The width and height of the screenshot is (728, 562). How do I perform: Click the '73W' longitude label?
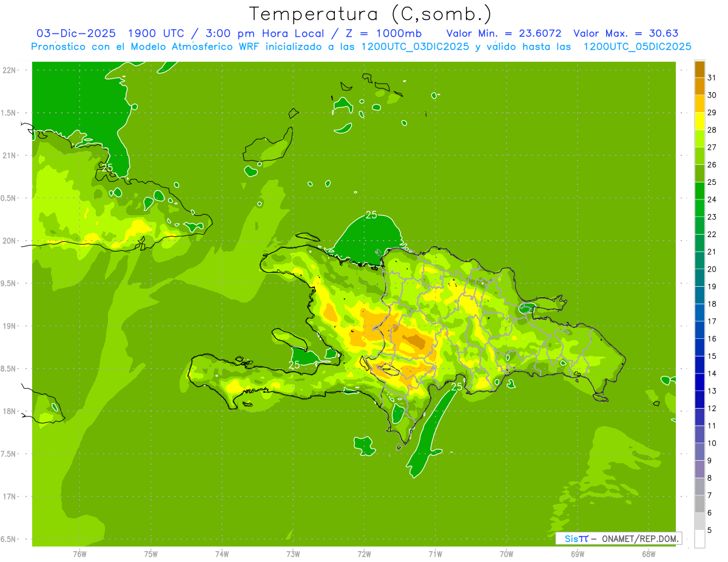point(293,554)
